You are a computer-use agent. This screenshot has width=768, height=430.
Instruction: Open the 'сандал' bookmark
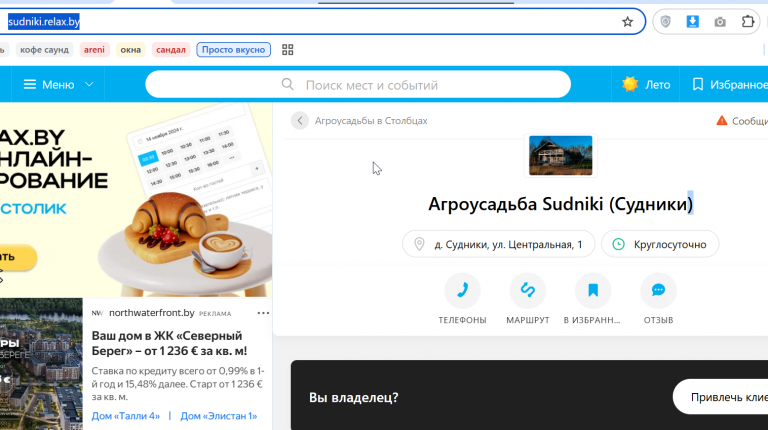(170, 49)
